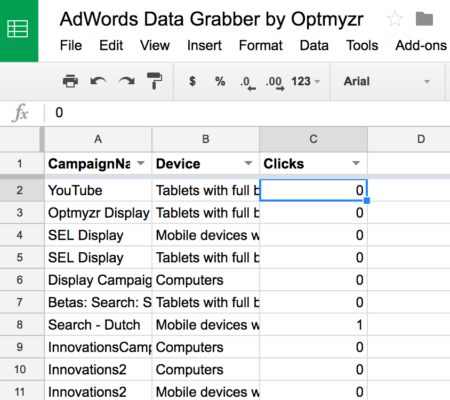Select the YouTube campaign cell
Viewport: 450px width, 400px height.
(98, 190)
